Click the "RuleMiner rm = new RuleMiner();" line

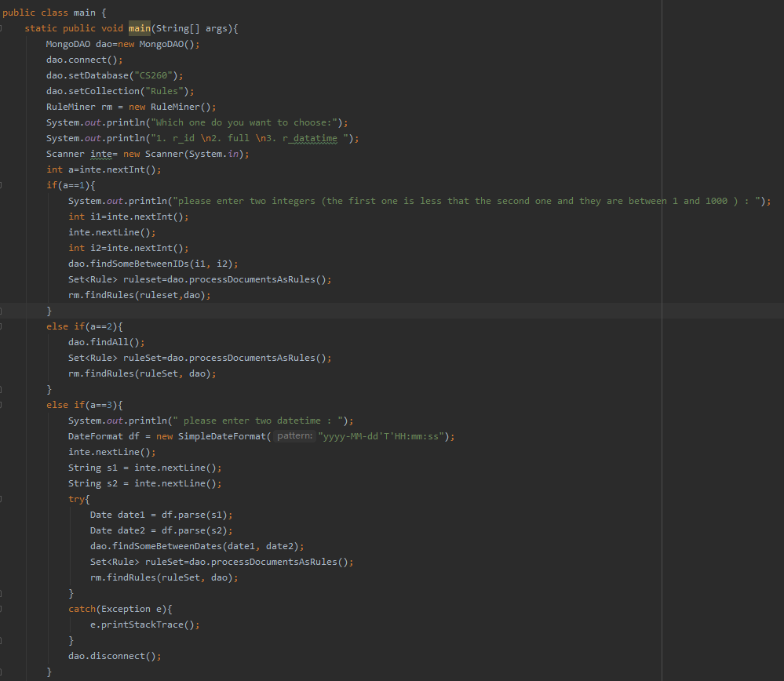tap(131, 107)
